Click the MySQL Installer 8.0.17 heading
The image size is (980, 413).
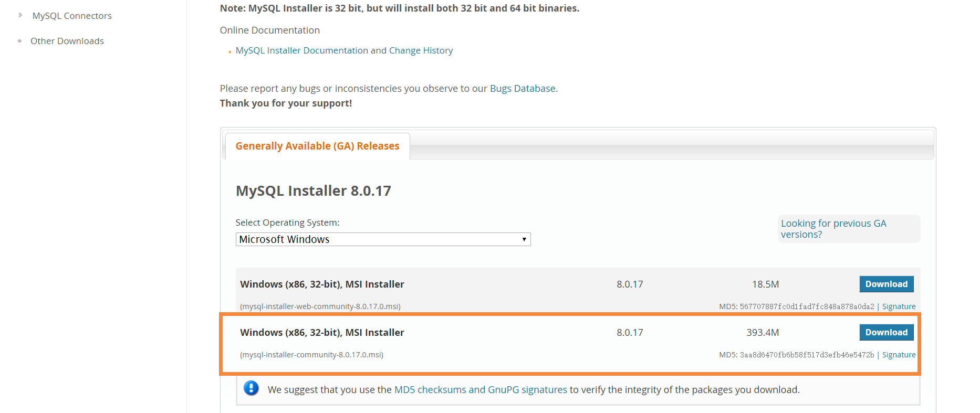[x=313, y=190]
